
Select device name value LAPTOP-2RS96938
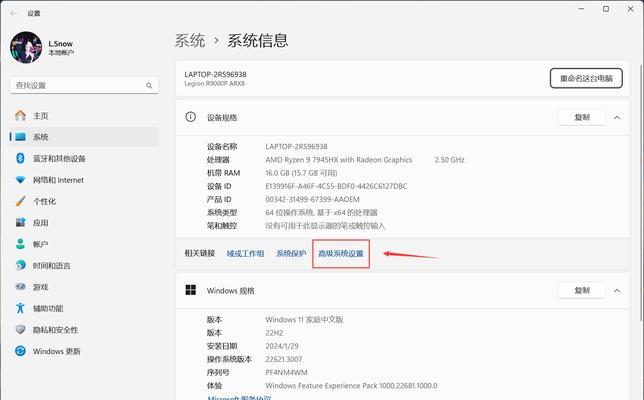pos(297,146)
